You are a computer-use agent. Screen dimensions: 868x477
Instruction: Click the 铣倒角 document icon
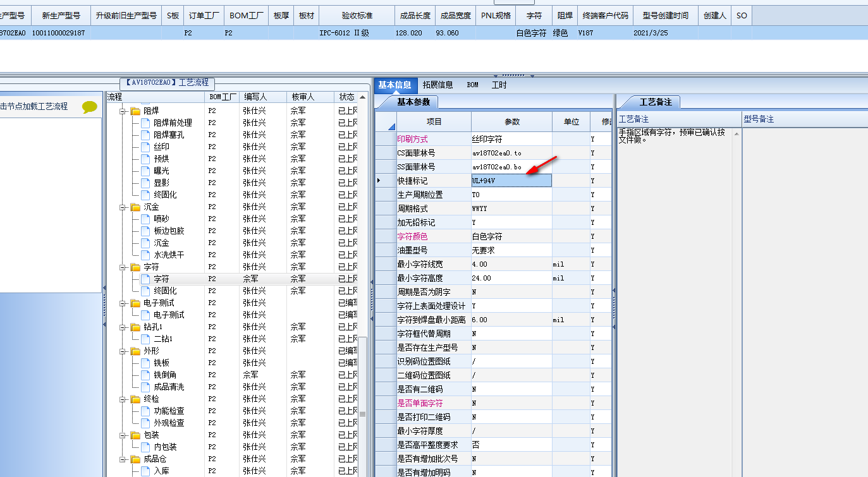click(146, 375)
